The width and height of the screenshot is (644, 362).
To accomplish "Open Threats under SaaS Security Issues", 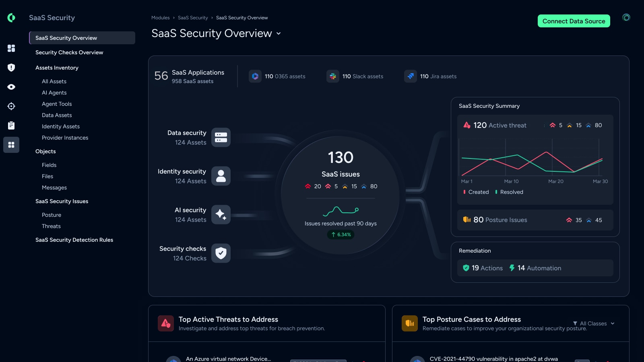I will pos(51,226).
